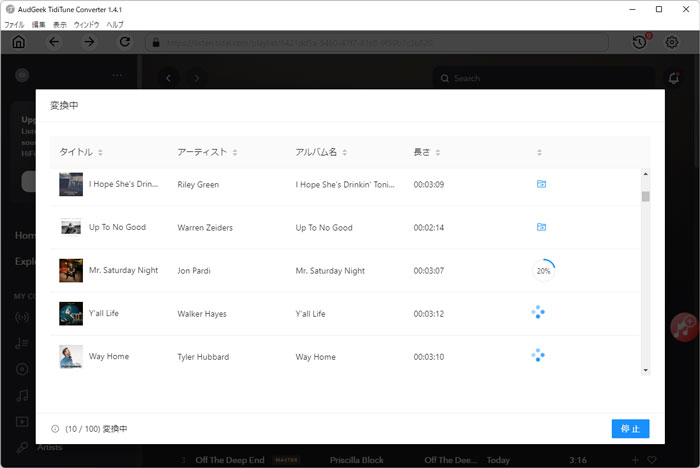Open the ヘルプ menu
Image resolution: width=700 pixels, height=468 pixels.
(x=115, y=25)
